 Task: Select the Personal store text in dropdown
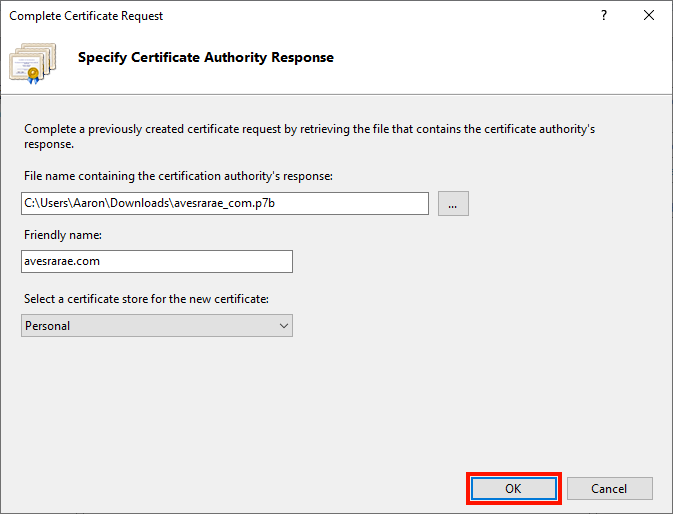[x=48, y=325]
